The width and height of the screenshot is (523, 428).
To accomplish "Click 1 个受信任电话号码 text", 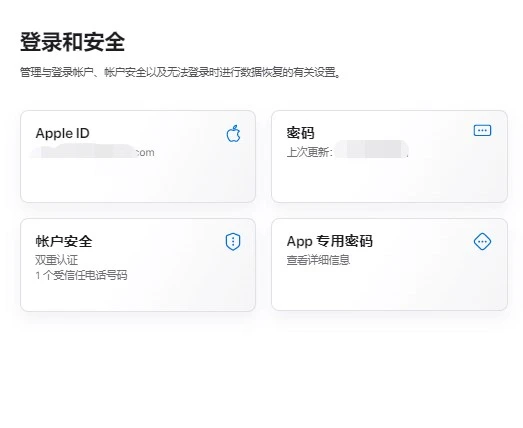I will click(81, 275).
